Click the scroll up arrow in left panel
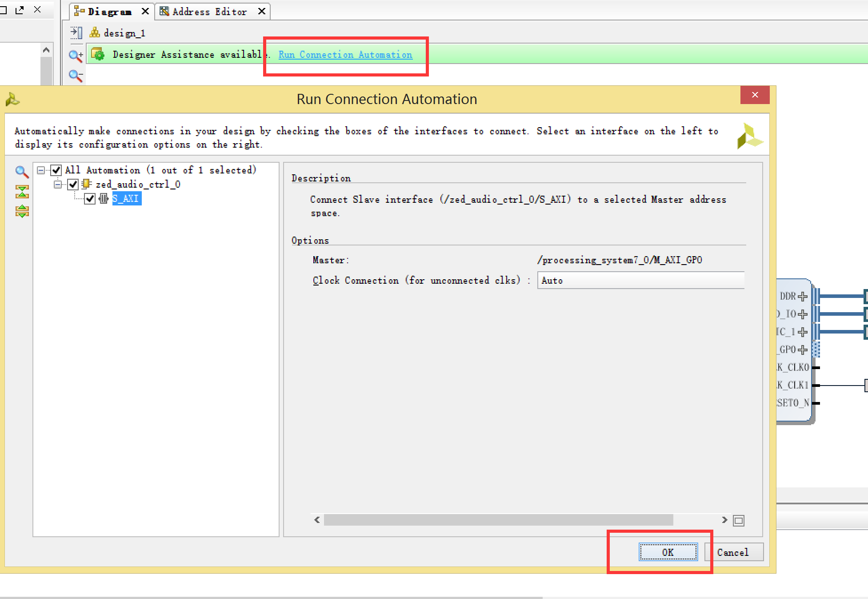Image resolution: width=868 pixels, height=599 pixels. pos(46,50)
